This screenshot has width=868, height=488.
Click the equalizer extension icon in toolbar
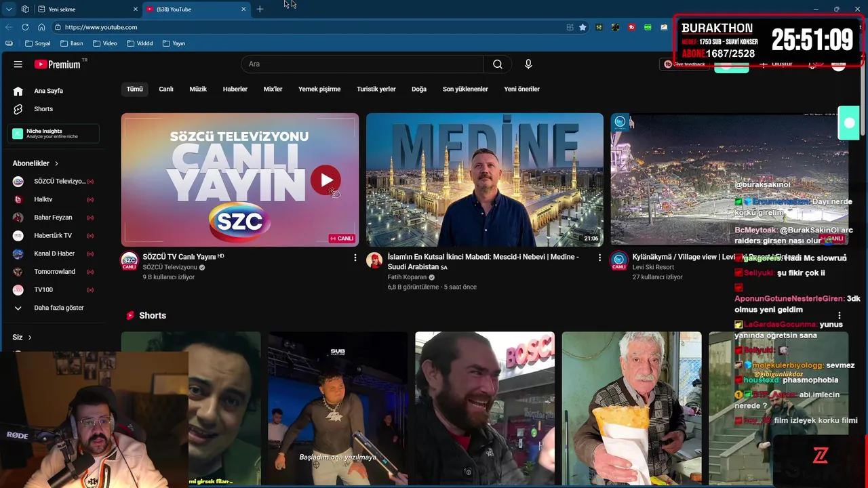(599, 27)
